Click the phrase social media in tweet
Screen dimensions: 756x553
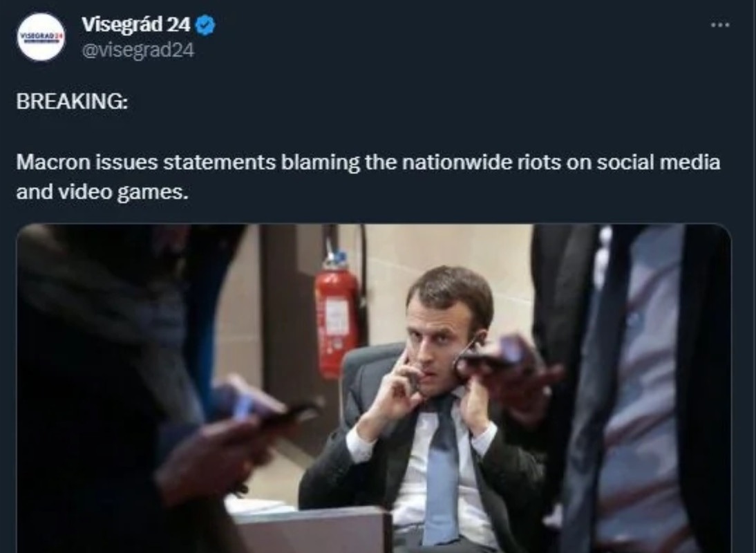[x=659, y=162]
